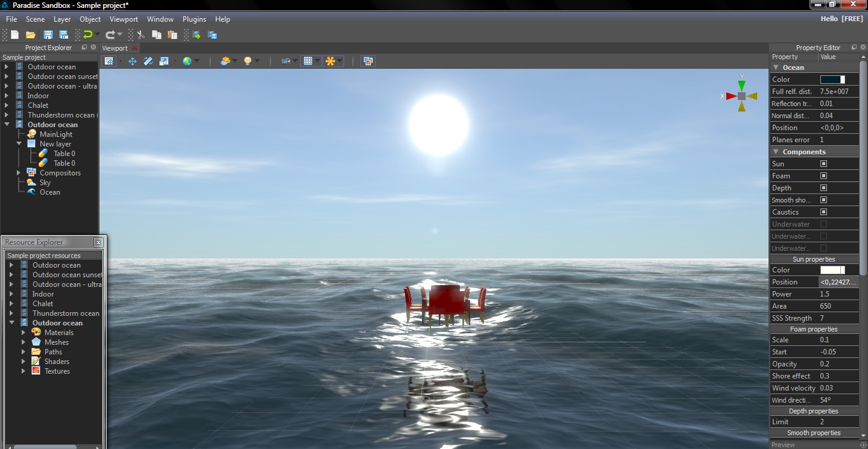Open the Plugins menu
This screenshot has height=449, width=868.
(194, 19)
